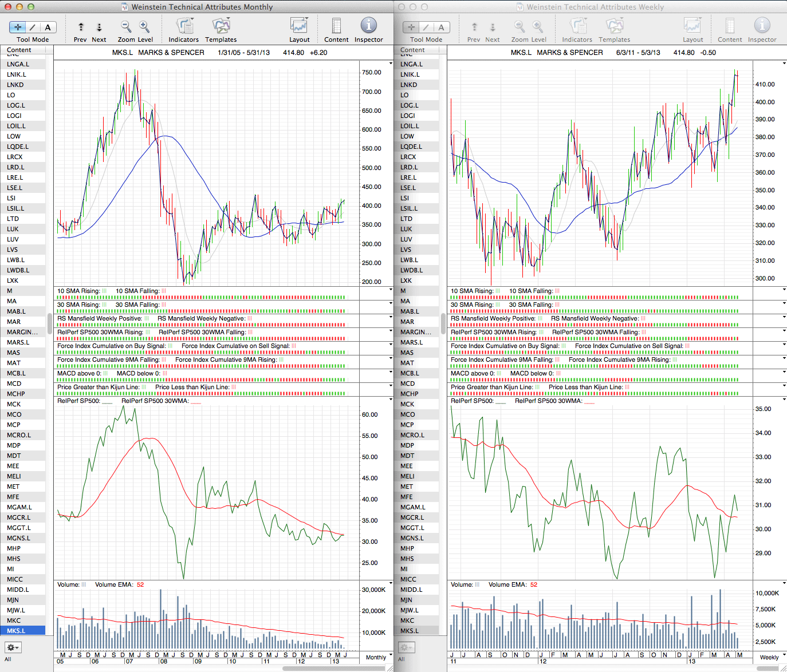
Task: Open the Inspector info icon in Monthly window
Action: point(368,26)
